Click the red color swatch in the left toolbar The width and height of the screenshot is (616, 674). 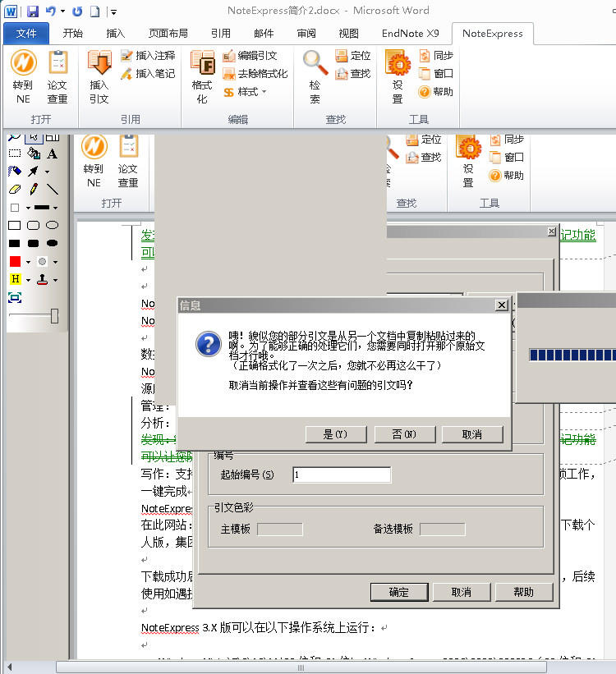[15, 261]
